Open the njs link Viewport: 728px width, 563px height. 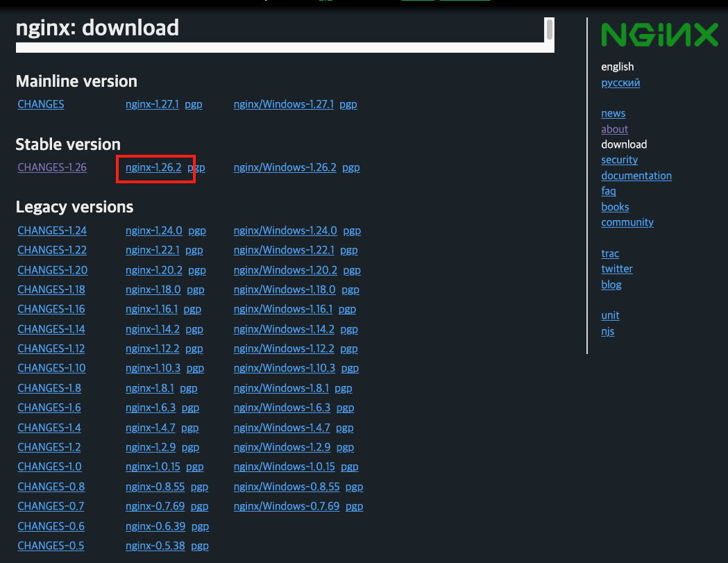point(608,331)
